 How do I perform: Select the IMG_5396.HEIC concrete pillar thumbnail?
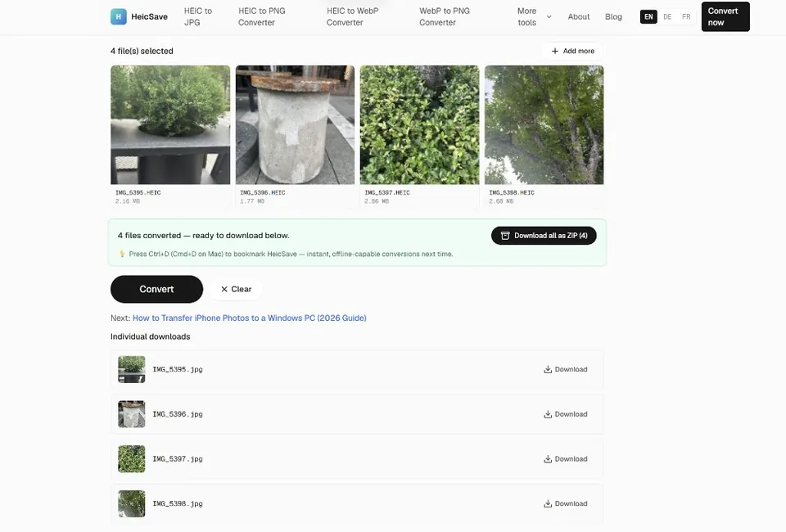pos(295,124)
